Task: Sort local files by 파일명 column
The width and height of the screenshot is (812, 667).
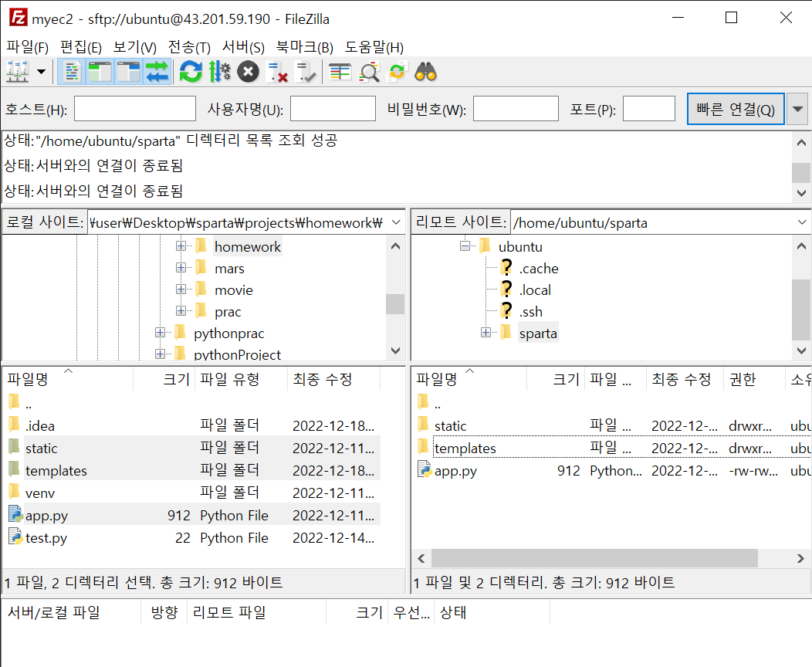Action: point(68,379)
